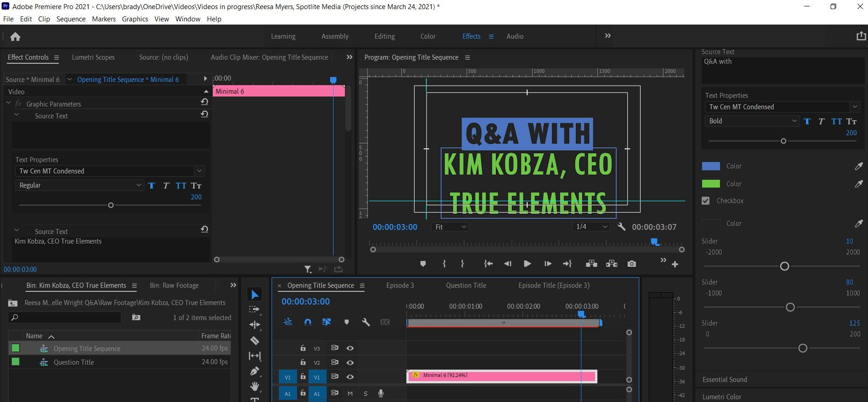Select the Razor tool

tap(255, 341)
